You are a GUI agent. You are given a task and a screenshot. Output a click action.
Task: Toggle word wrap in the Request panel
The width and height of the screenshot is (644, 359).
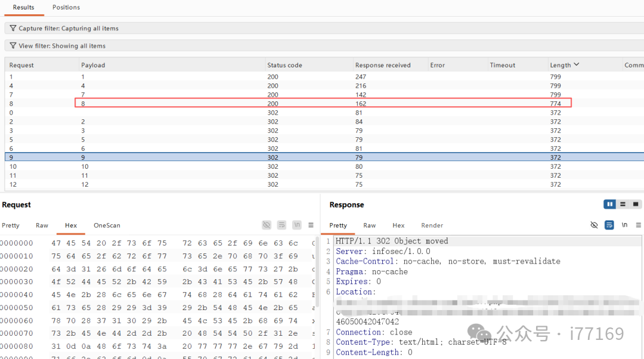tap(281, 225)
